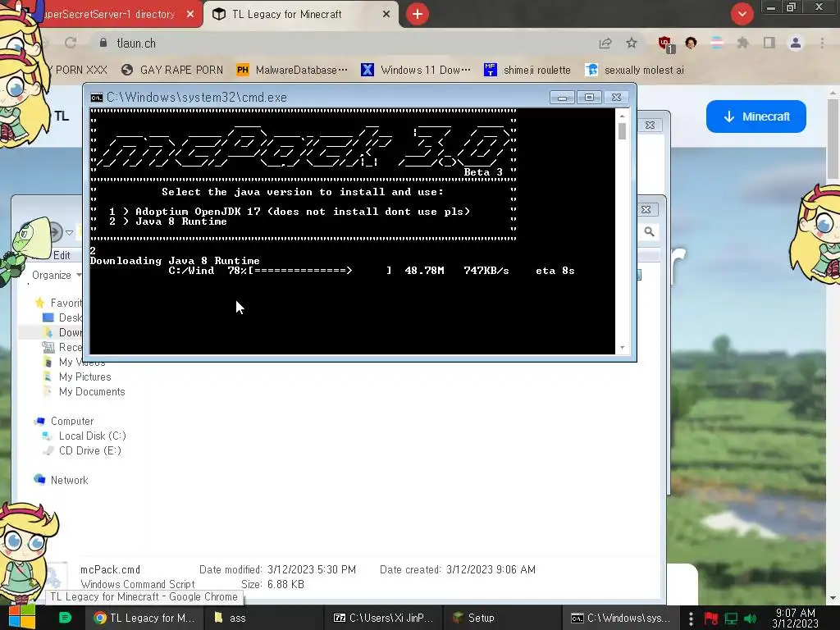
Task: Click the taskbar clock showing 9:07 AM
Action: click(x=796, y=619)
